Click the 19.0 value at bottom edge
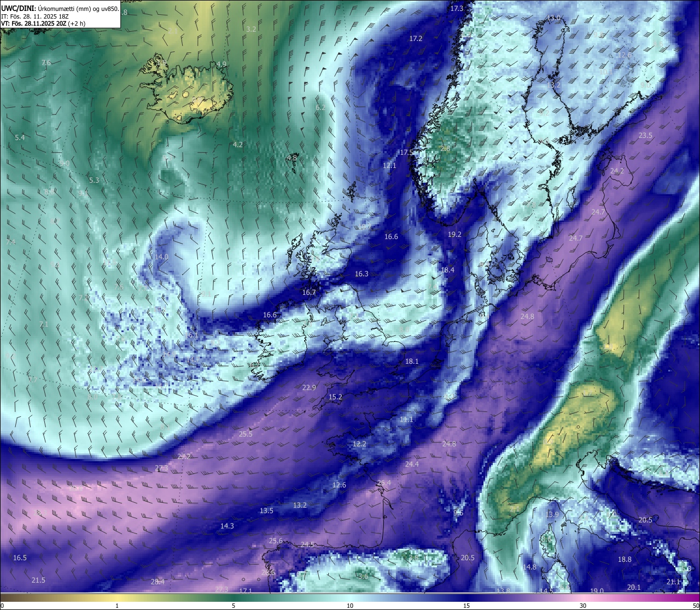Image resolution: width=700 pixels, height=610 pixels. (597, 591)
